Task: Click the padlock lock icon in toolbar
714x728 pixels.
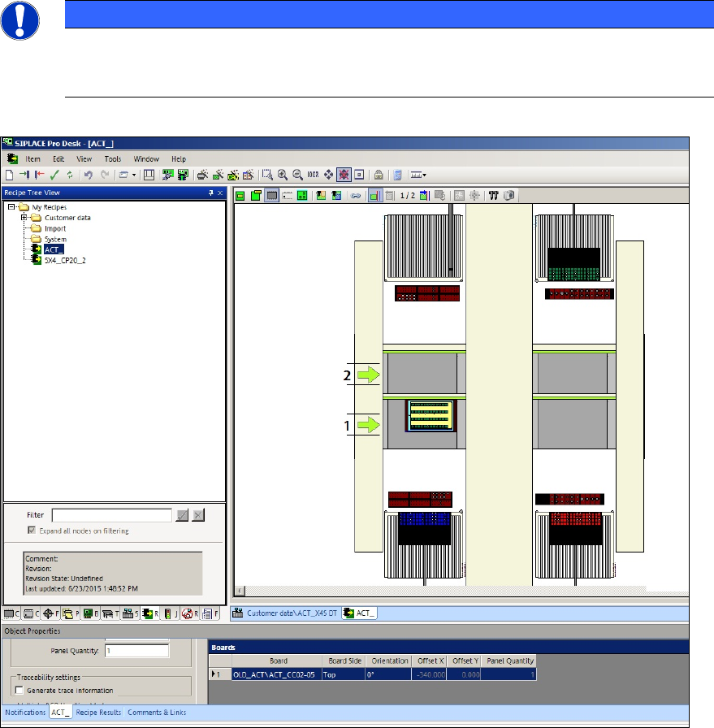Action: click(379, 175)
